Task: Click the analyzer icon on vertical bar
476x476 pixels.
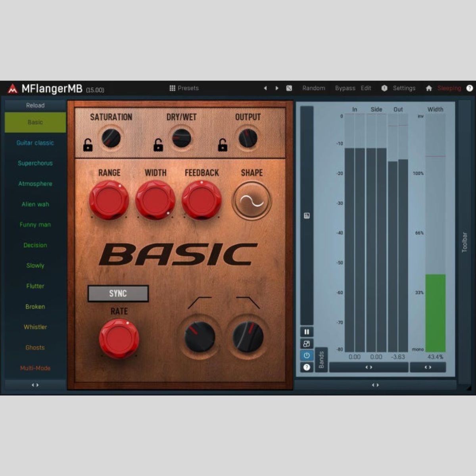Action: 307,216
